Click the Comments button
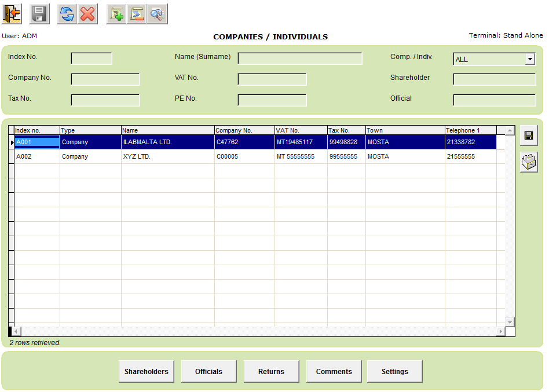 [334, 371]
